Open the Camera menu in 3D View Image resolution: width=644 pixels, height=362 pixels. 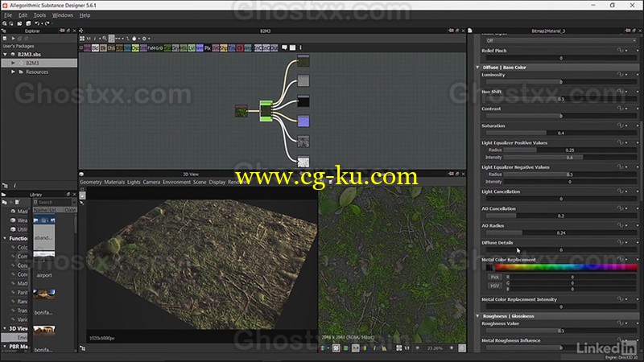(151, 182)
